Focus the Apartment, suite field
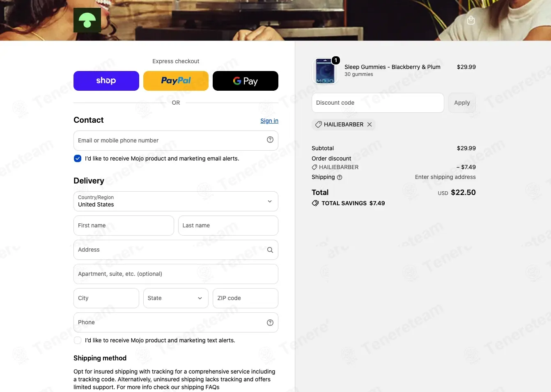This screenshot has height=392, width=551. [x=176, y=274]
